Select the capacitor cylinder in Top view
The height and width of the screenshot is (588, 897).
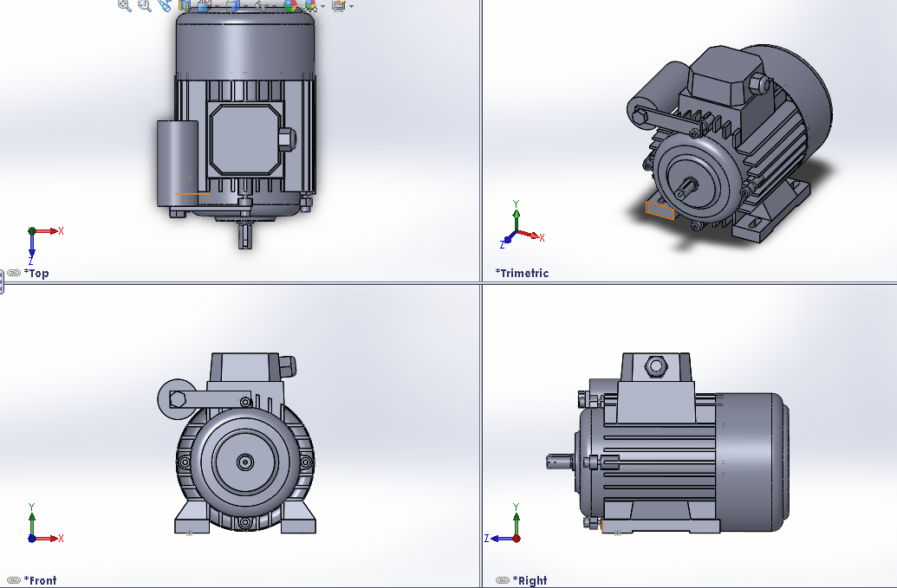(178, 163)
